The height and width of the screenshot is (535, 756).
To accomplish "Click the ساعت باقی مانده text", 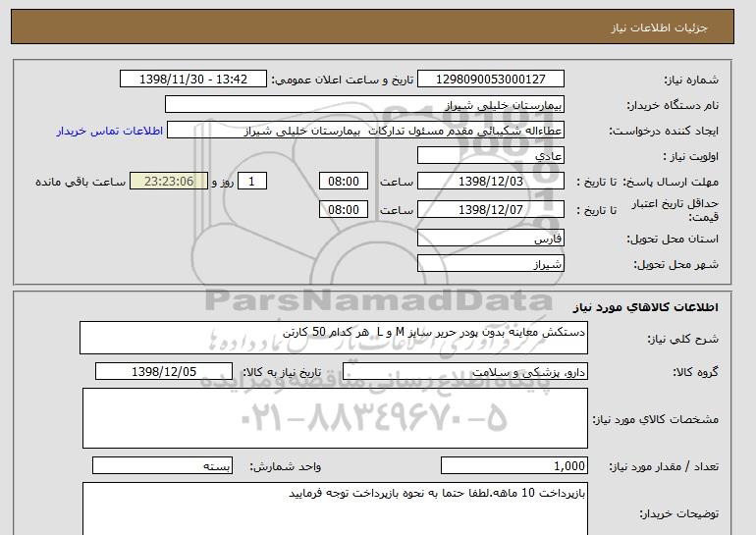I will 81,182.
